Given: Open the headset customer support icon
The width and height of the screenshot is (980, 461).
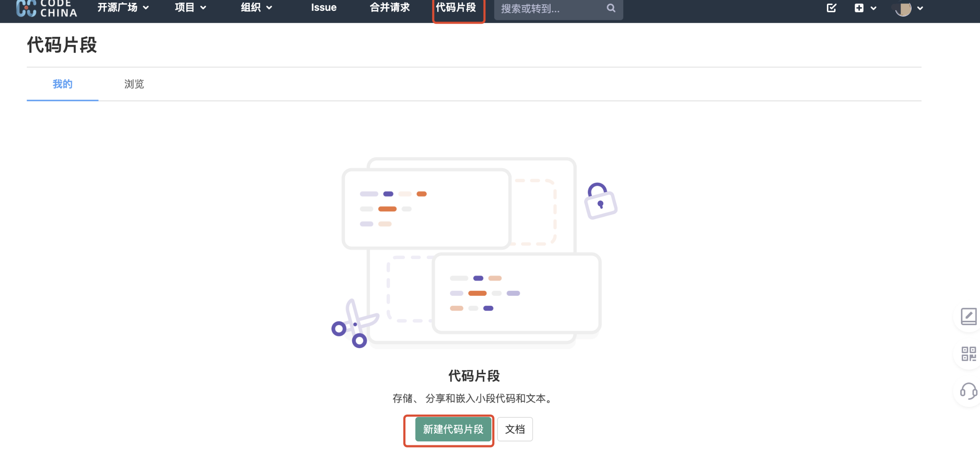Looking at the screenshot, I should 968,391.
